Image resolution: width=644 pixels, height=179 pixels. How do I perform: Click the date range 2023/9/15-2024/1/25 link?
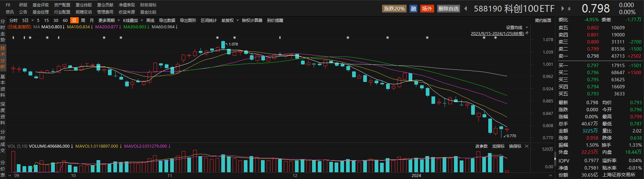[497, 33]
